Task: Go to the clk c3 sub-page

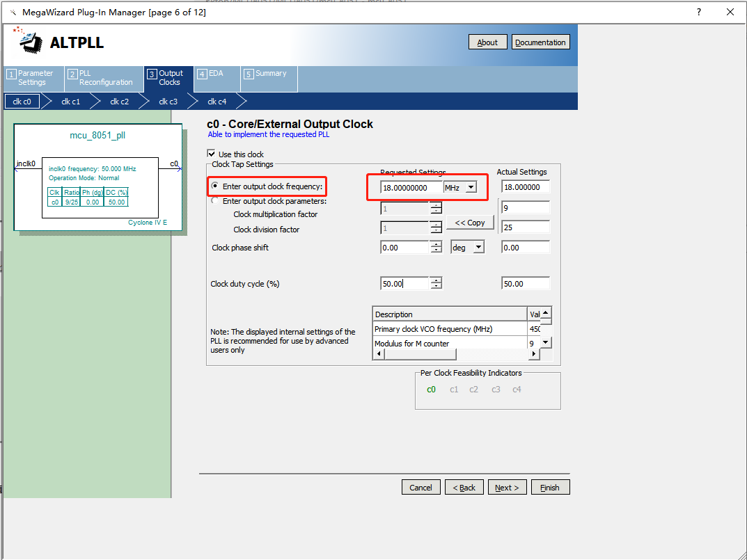Action: 168,102
